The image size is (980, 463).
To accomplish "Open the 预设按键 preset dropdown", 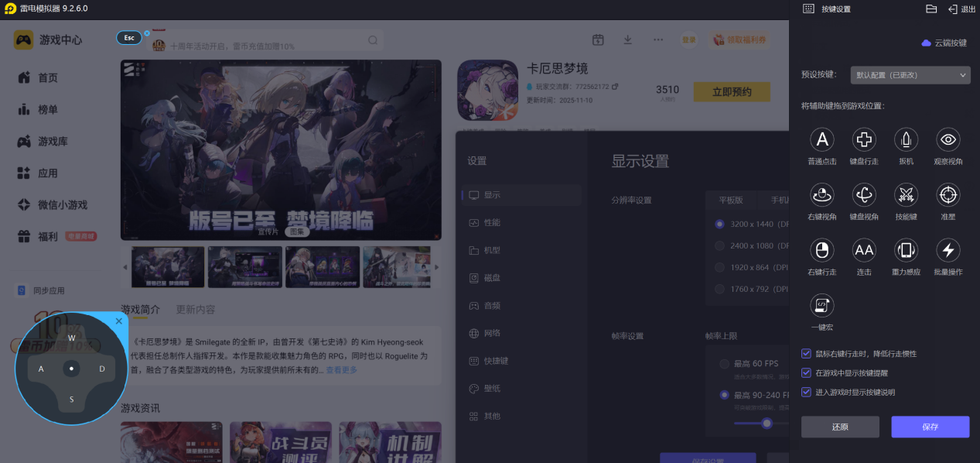I will pos(910,75).
